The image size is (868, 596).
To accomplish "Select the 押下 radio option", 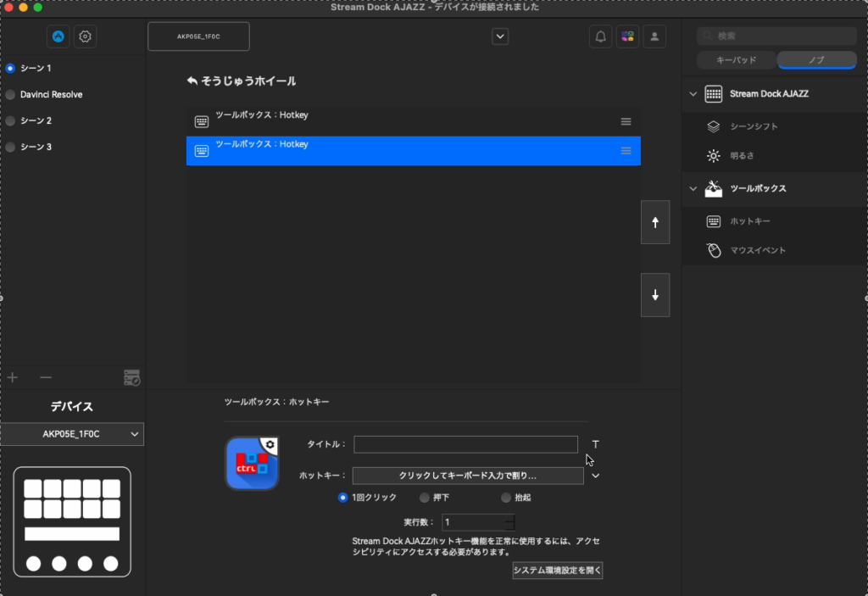I will tap(426, 498).
